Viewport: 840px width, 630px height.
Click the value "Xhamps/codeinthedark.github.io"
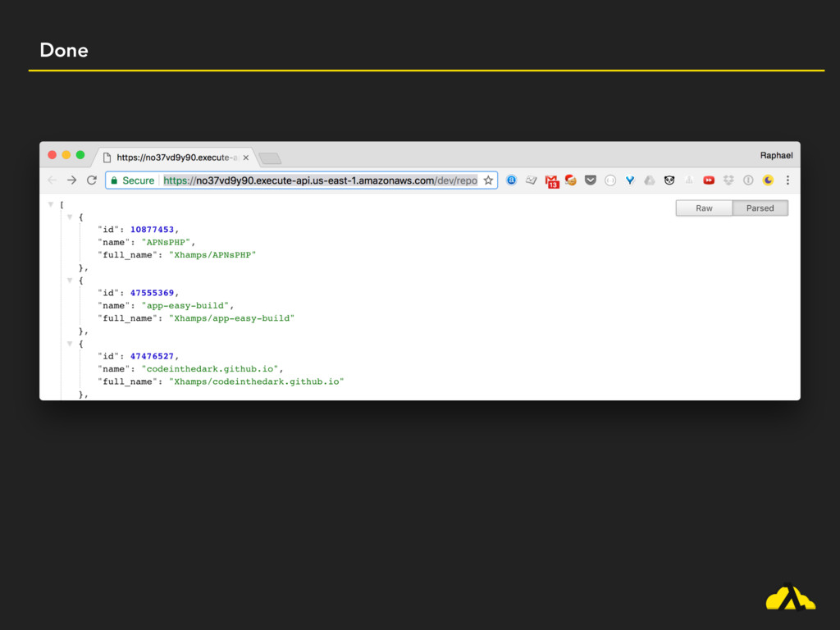(x=257, y=381)
